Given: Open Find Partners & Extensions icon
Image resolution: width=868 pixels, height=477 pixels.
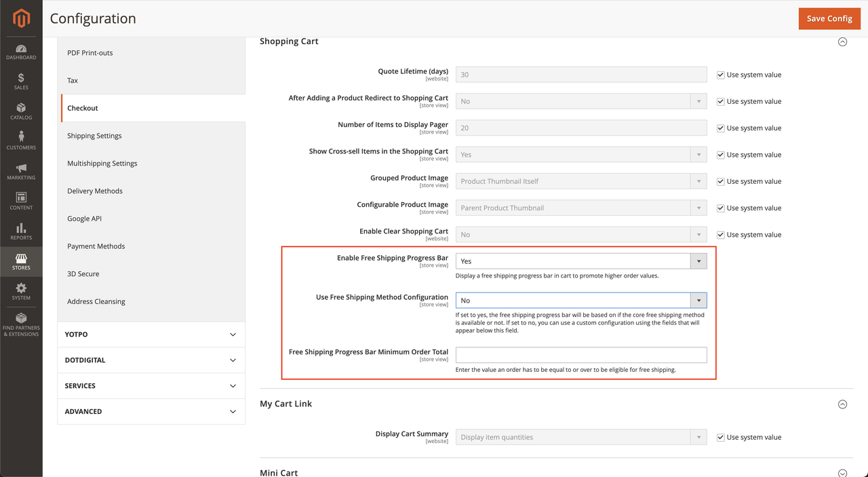Looking at the screenshot, I should [21, 324].
